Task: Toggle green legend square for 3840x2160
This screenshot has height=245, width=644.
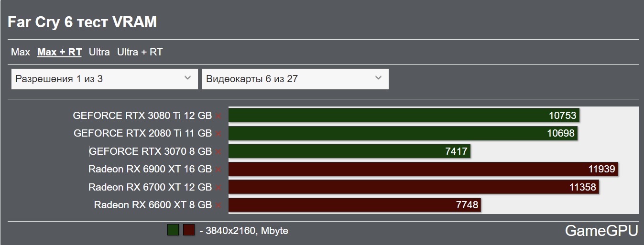Action: (173, 230)
